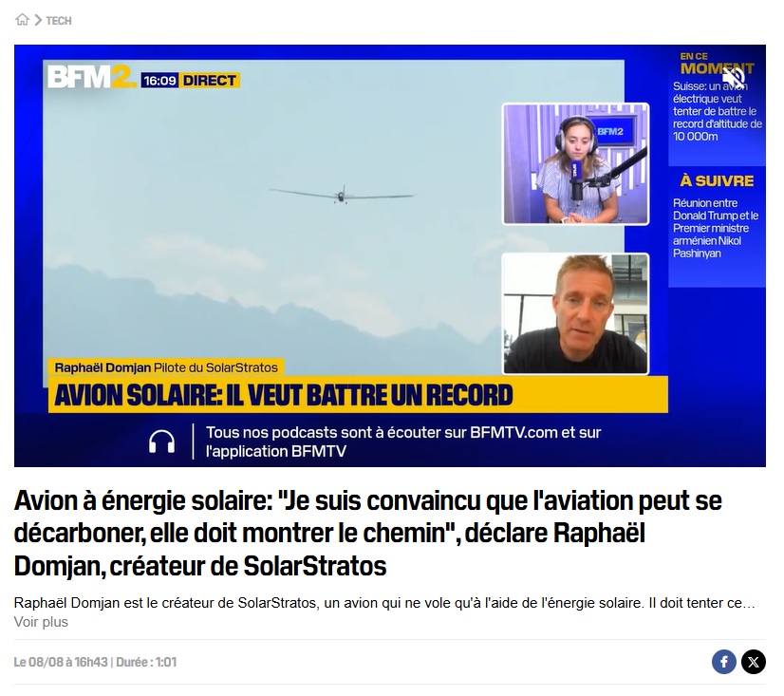This screenshot has height=696, width=784.
Task: Click the headphones podcast icon
Action: [x=161, y=442]
